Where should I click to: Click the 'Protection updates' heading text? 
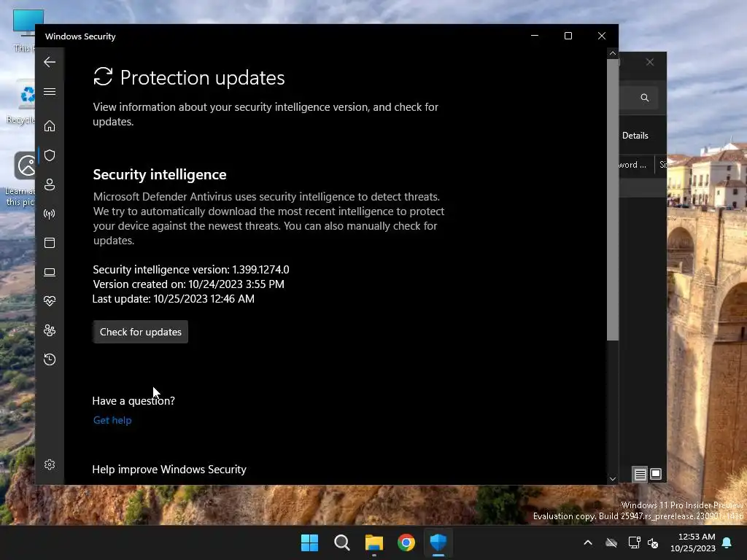203,77
